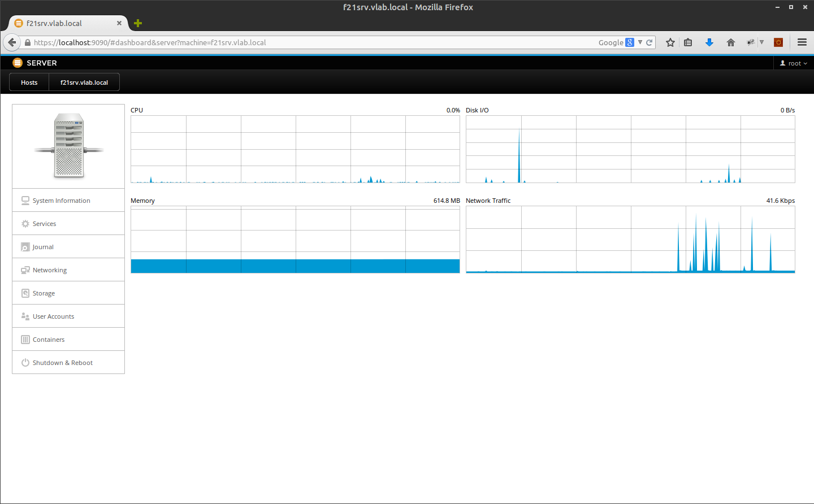Open the Firefox hamburger menu
814x504 pixels.
point(802,42)
